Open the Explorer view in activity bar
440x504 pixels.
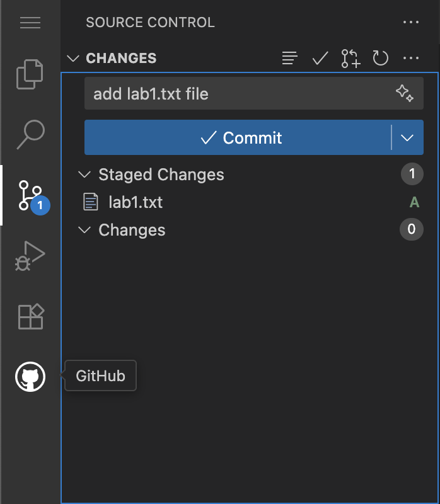coord(30,75)
